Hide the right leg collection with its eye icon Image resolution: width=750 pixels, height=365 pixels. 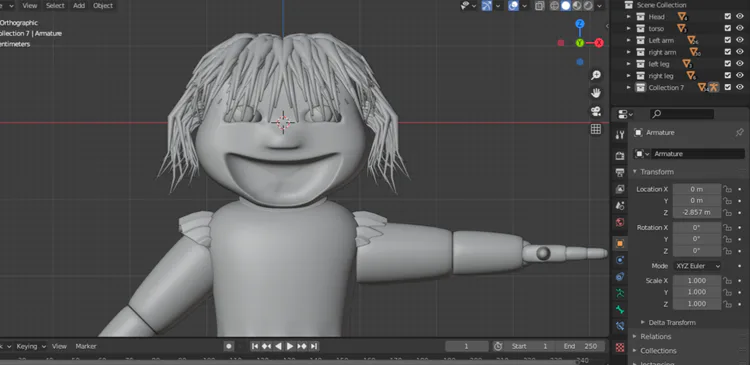click(x=740, y=76)
